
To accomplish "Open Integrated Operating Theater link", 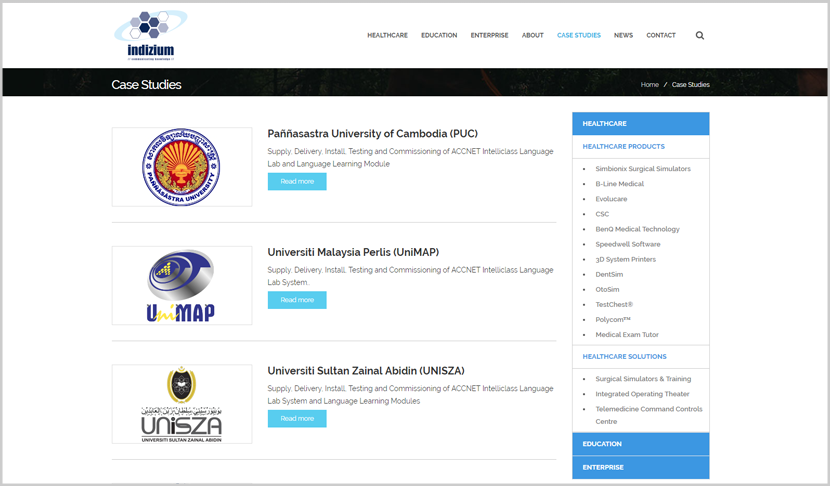I will tap(642, 394).
